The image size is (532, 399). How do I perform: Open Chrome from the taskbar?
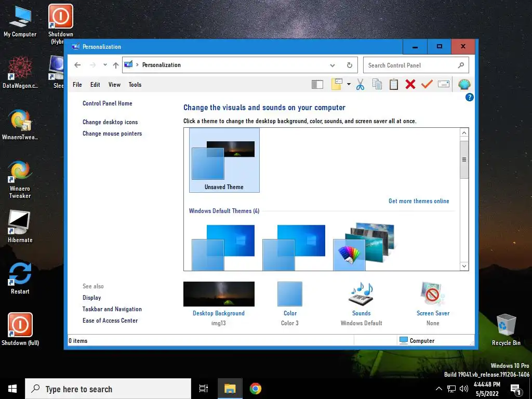[x=256, y=389]
